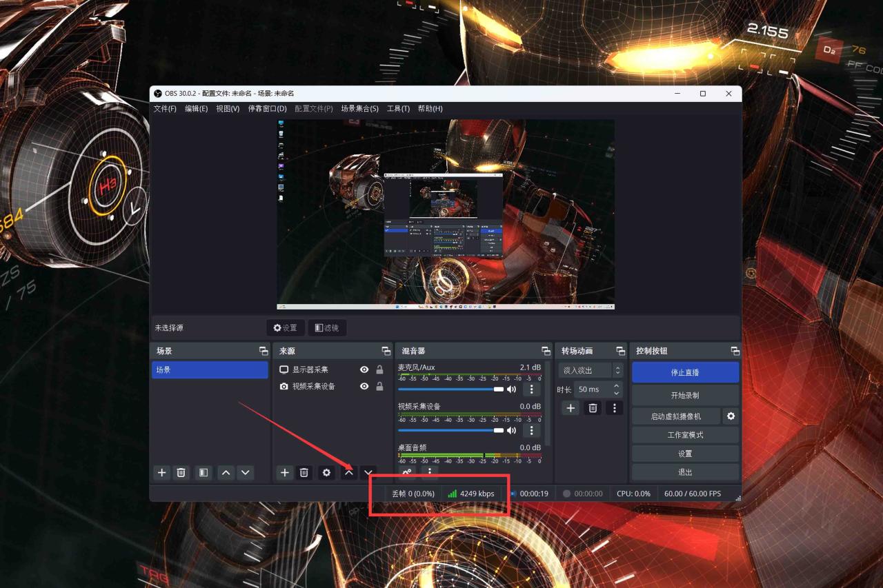The width and height of the screenshot is (883, 588).
Task: Click the monitor icon of 显示器采集 source
Action: 284,370
